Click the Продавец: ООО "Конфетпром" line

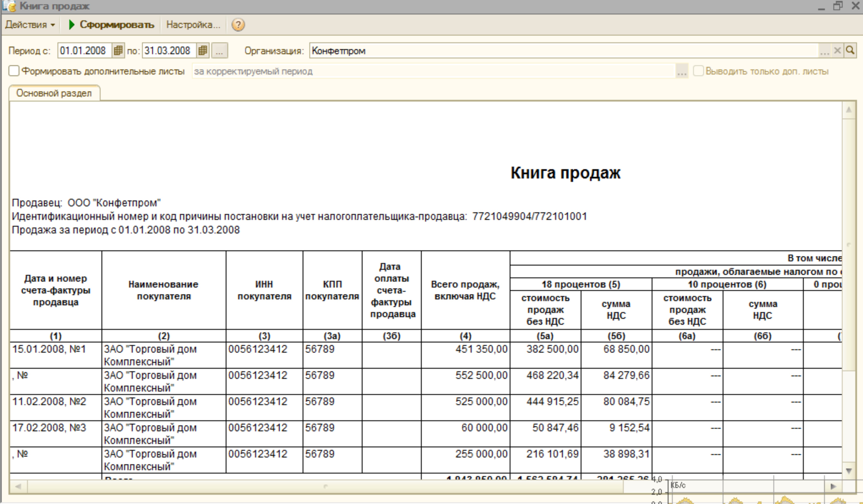pyautogui.click(x=86, y=203)
